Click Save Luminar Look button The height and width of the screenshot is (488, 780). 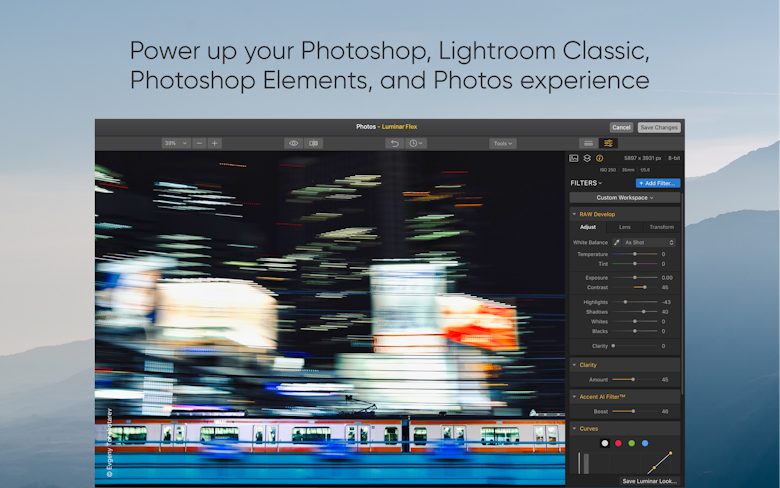650,481
